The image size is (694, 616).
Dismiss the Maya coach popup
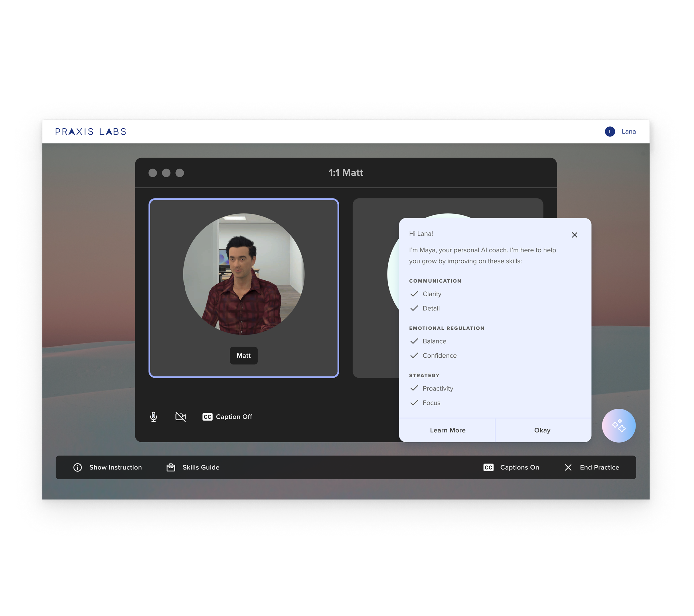(x=574, y=235)
